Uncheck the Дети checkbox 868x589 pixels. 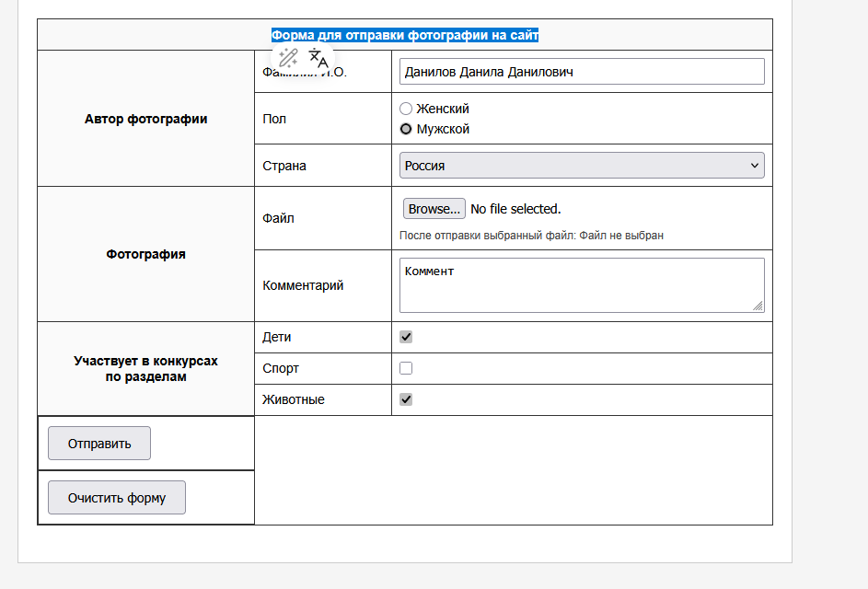coord(406,337)
